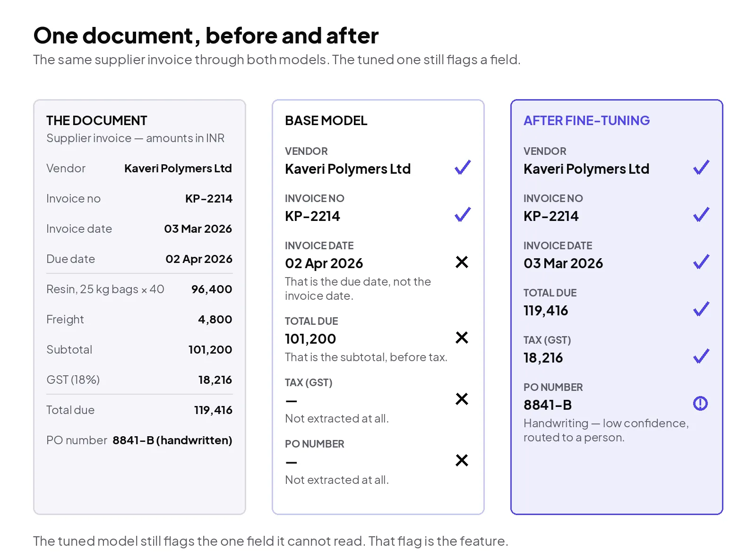756x558 pixels.
Task: Click the 'GST (18%)' label
Action: (73, 380)
